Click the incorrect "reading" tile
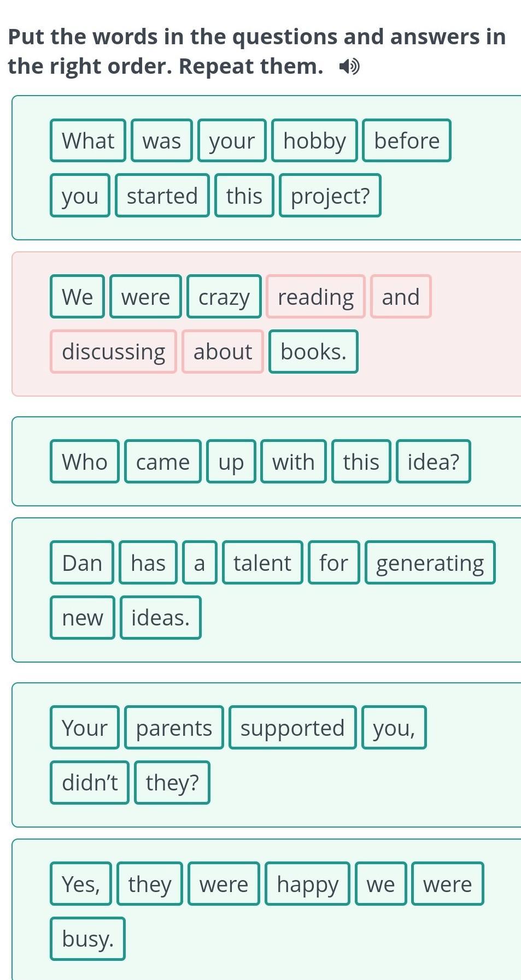 click(315, 297)
